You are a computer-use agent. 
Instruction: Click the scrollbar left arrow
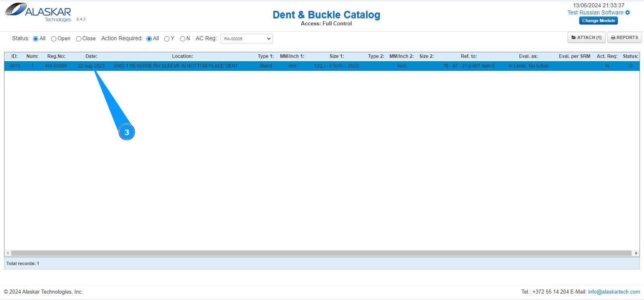coord(8,253)
